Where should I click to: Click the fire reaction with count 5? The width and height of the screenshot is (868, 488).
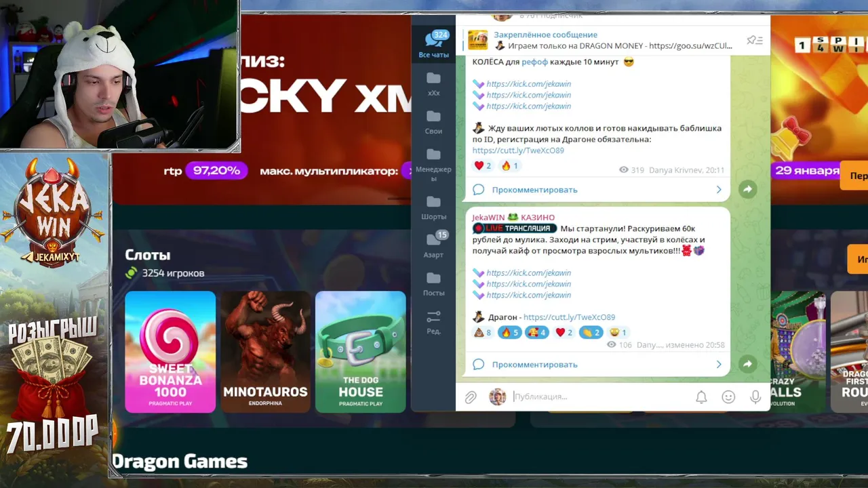pos(509,332)
